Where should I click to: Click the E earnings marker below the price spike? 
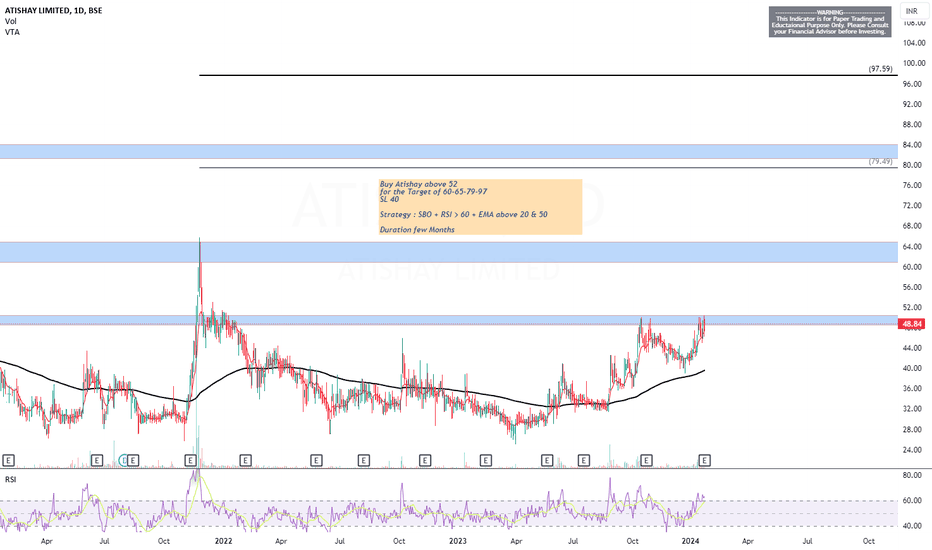[190, 460]
